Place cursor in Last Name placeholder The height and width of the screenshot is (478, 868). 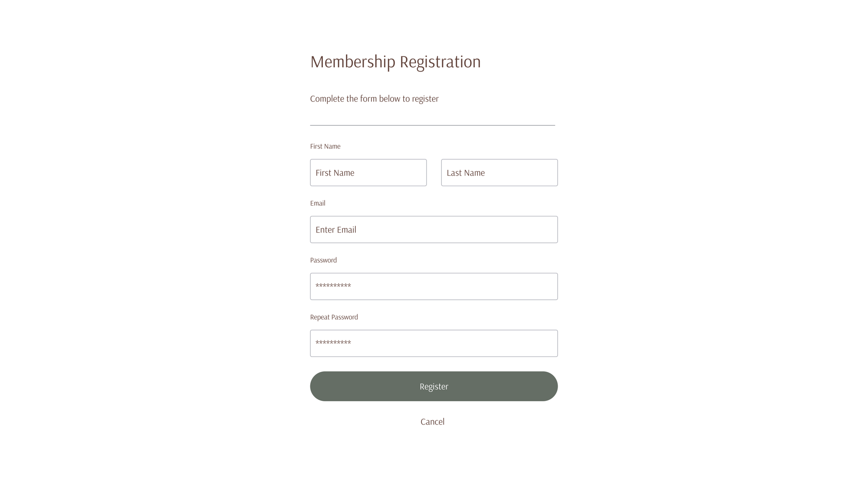click(x=465, y=172)
